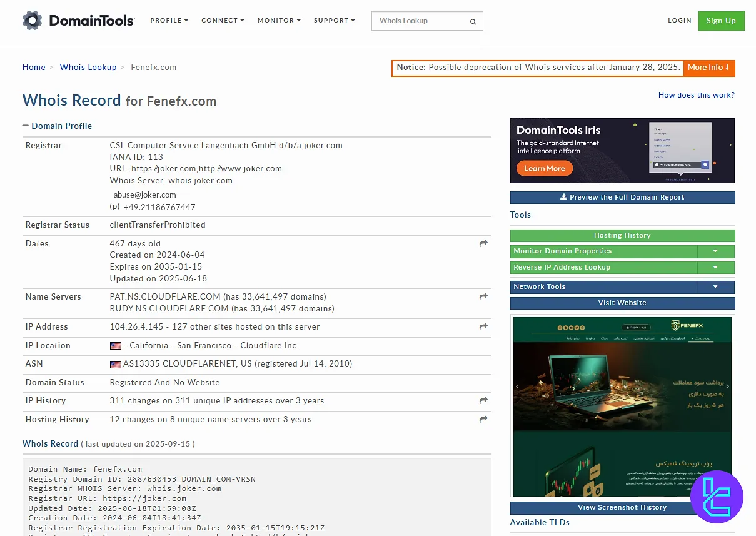Click the share arrow next to Hosting History row
Screen dimensions: 756x536
[483, 419]
